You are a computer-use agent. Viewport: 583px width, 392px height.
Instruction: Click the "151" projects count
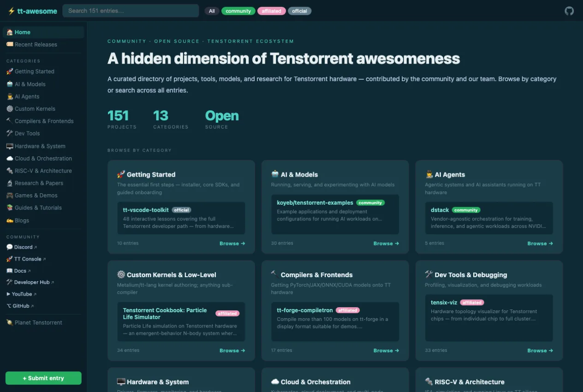pyautogui.click(x=118, y=115)
